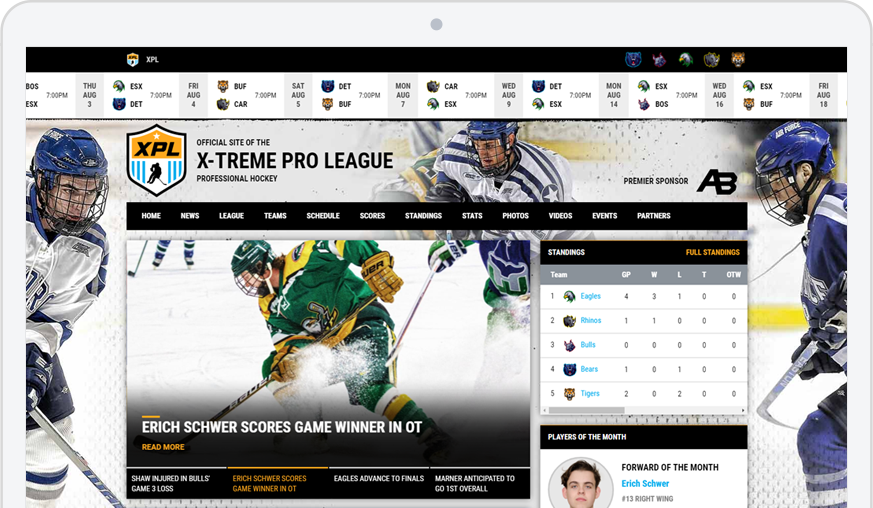Click Erich Schwer's player photo thumbnail
873x508 pixels.
tap(580, 486)
